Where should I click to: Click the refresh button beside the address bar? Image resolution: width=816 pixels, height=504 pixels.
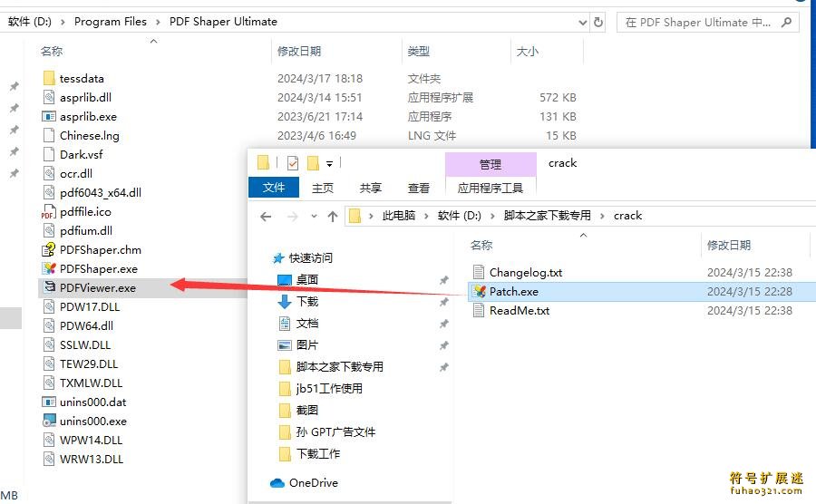[x=598, y=23]
